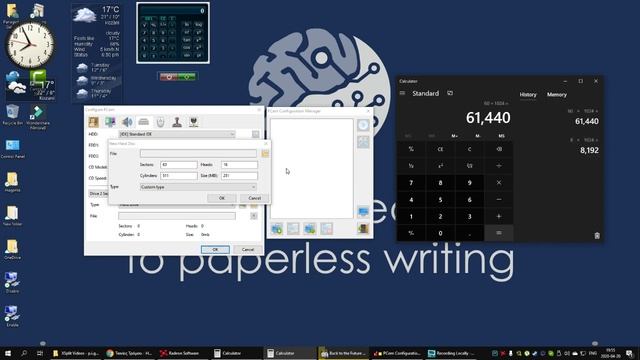Open the Windows Start menu
The width and height of the screenshot is (640, 360).
tap(8, 353)
